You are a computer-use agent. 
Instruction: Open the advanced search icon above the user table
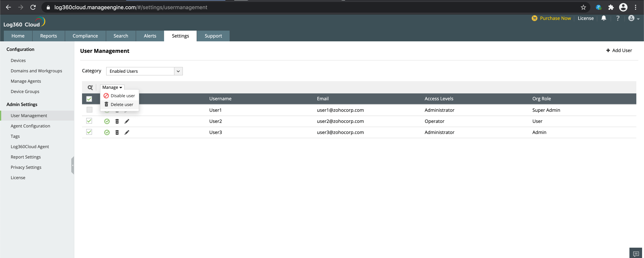click(90, 88)
